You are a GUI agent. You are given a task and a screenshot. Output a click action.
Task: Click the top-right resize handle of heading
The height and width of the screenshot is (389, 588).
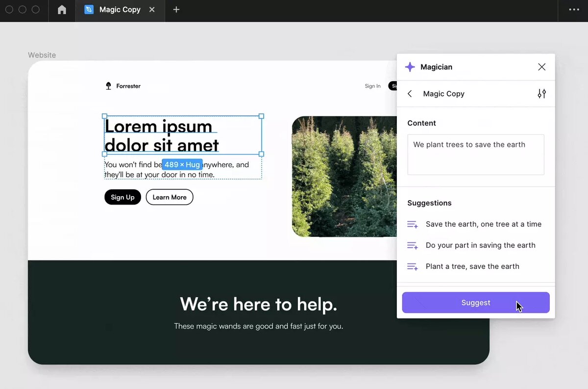[261, 116]
